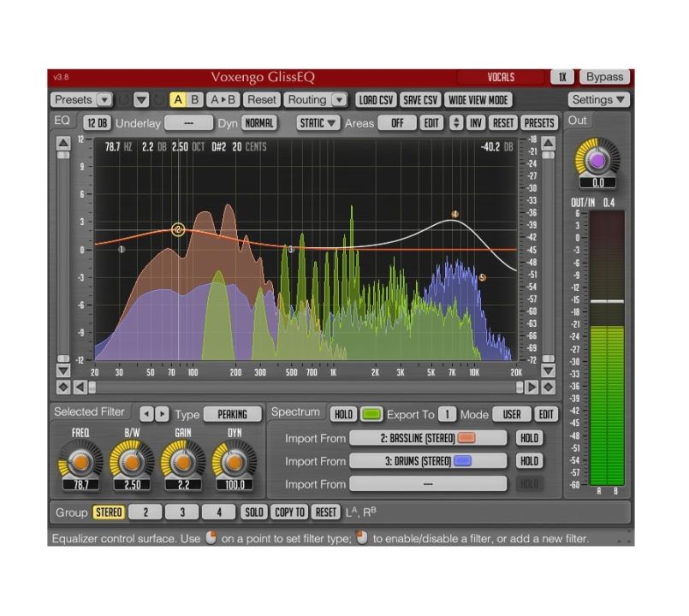Select EQ control point 4 on curve
This screenshot has width=689, height=616.
[455, 214]
